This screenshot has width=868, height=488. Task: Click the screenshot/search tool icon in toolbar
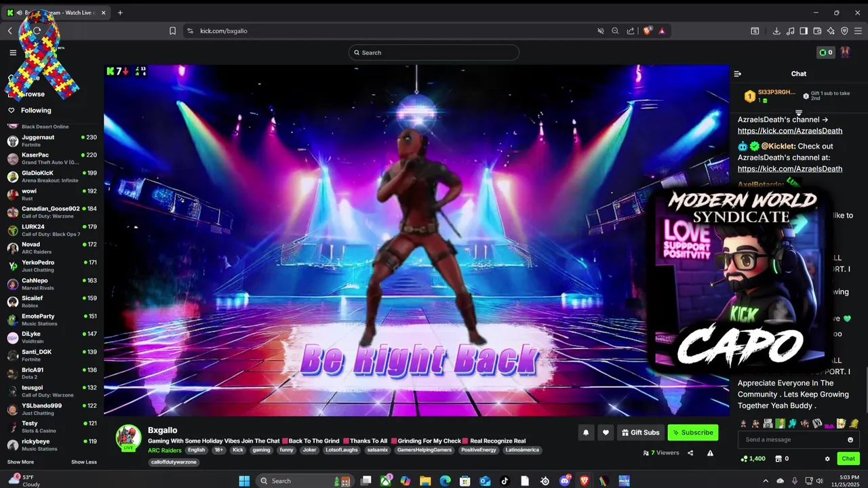point(755,30)
